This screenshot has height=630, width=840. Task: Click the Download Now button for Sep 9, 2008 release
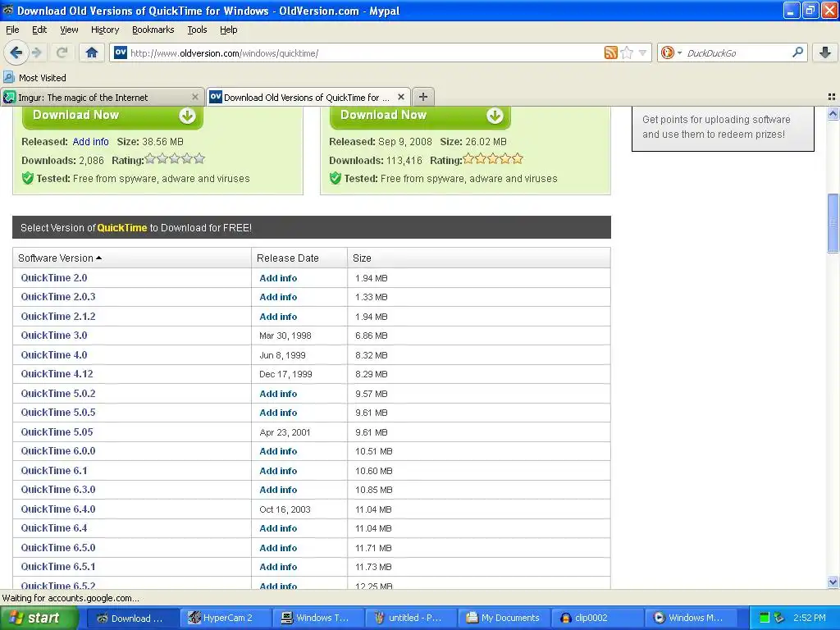(420, 116)
